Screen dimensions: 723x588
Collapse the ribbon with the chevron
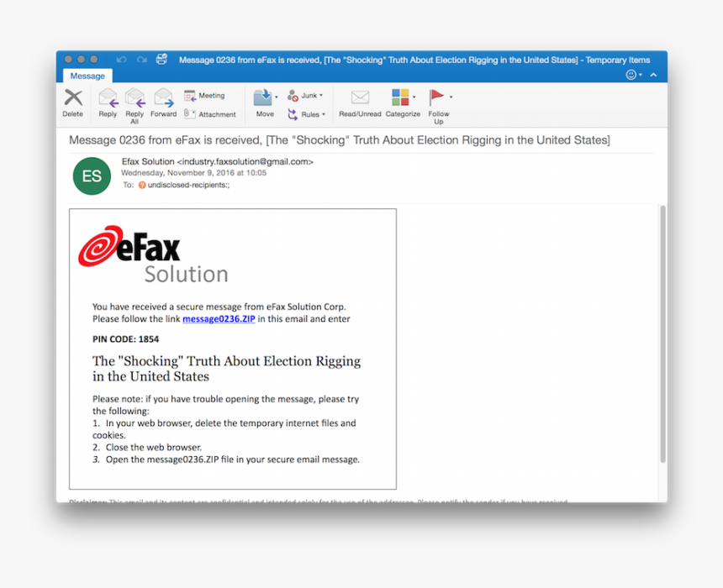tap(653, 75)
